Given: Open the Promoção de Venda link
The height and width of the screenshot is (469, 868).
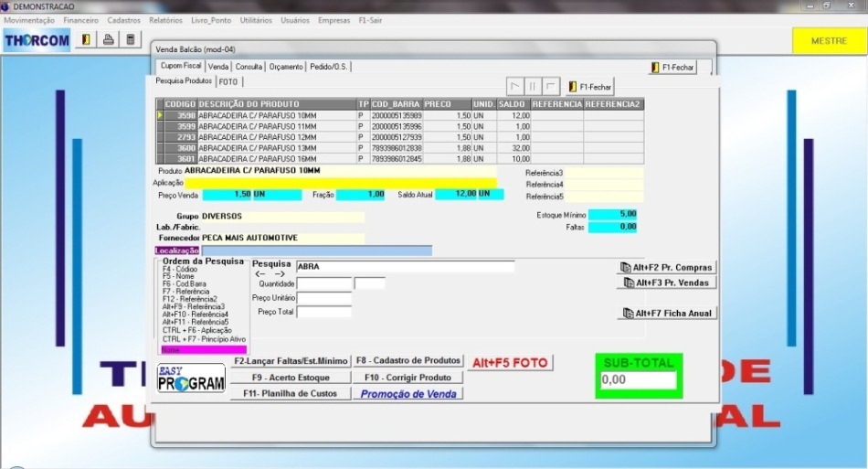Looking at the screenshot, I should click(x=408, y=394).
